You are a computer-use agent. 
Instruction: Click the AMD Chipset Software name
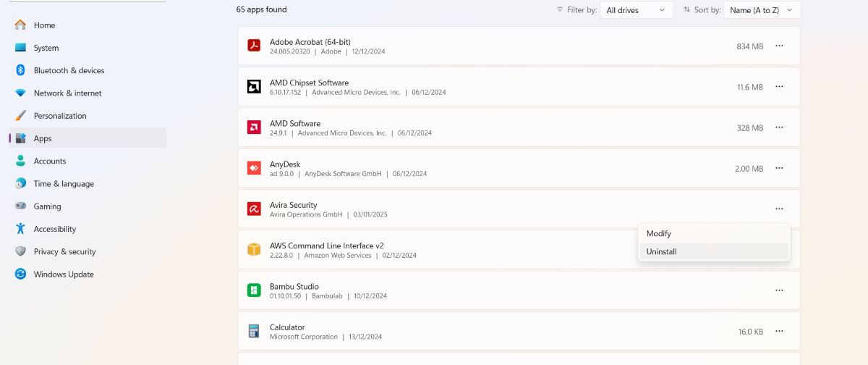point(309,83)
